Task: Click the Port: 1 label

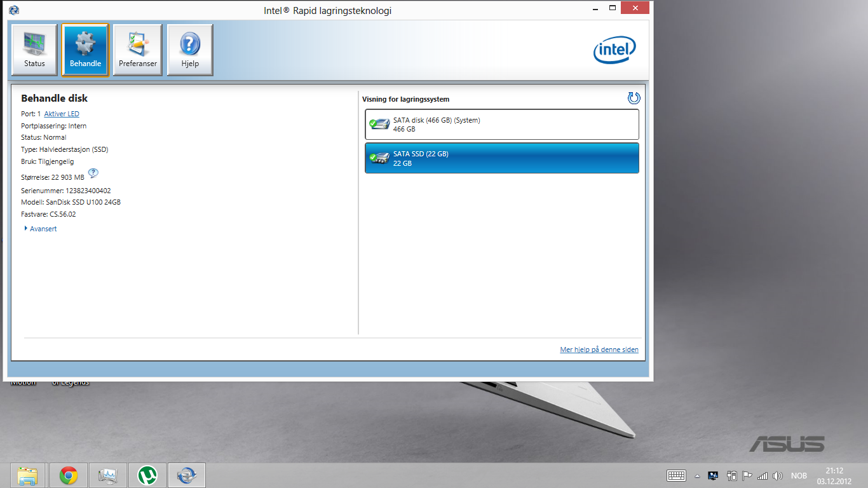Action: pos(31,114)
